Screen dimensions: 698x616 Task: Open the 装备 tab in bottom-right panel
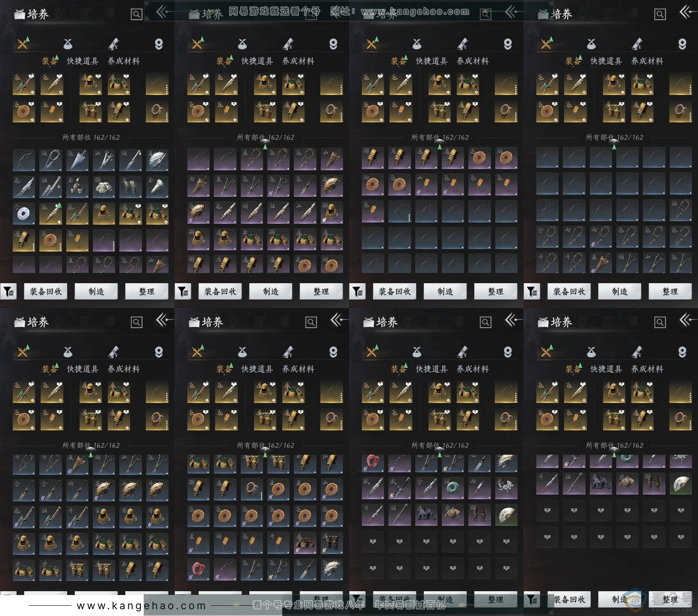click(573, 369)
